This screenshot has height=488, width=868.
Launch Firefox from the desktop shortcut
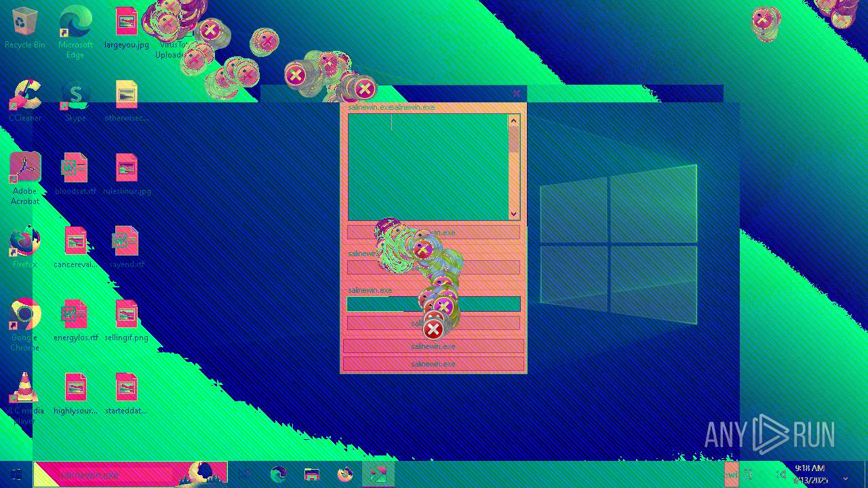pyautogui.click(x=25, y=248)
